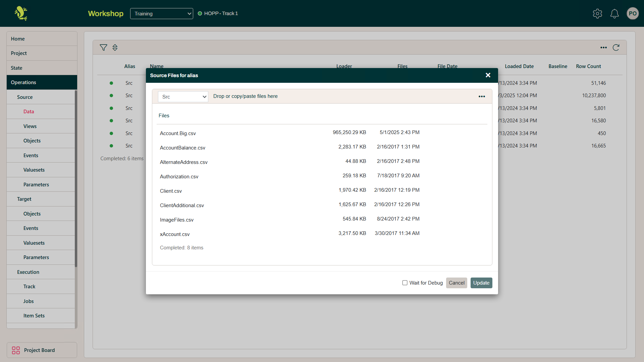Click the sidebar vertical scrollbar

76,178
